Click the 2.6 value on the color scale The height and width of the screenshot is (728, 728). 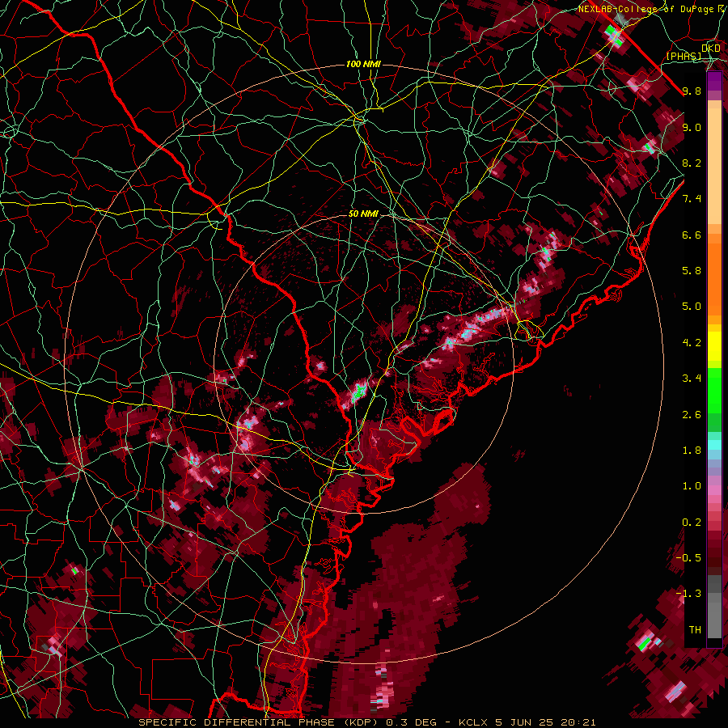click(x=692, y=415)
